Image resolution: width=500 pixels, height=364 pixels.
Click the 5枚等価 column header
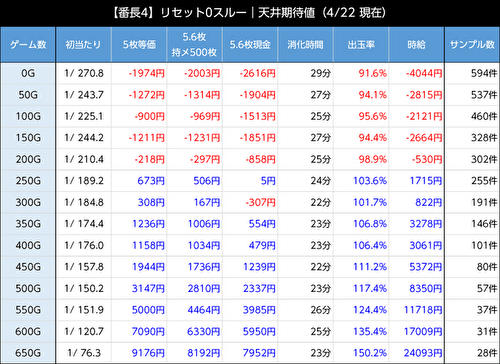(x=139, y=45)
